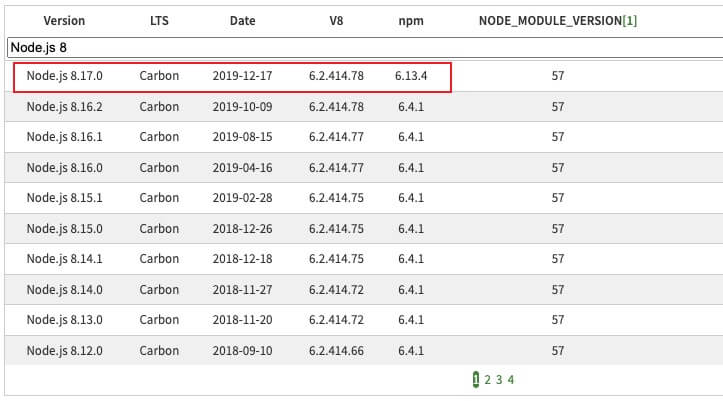Click date 2019-04-16

click(x=243, y=168)
